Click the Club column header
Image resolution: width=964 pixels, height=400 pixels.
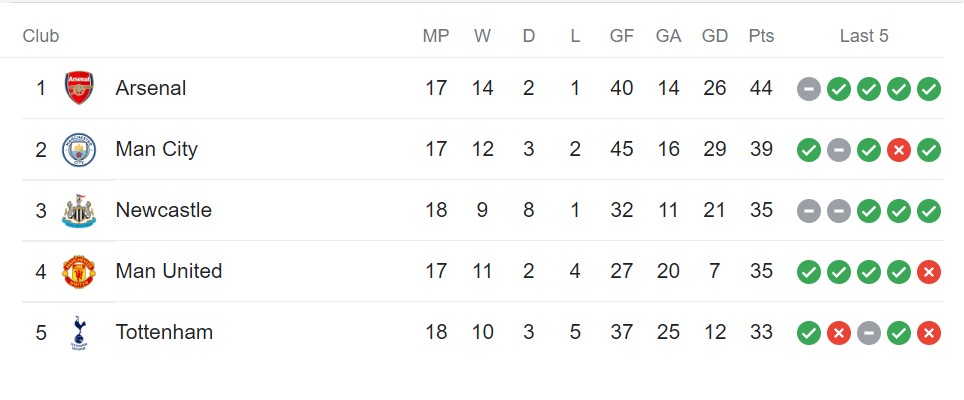41,36
